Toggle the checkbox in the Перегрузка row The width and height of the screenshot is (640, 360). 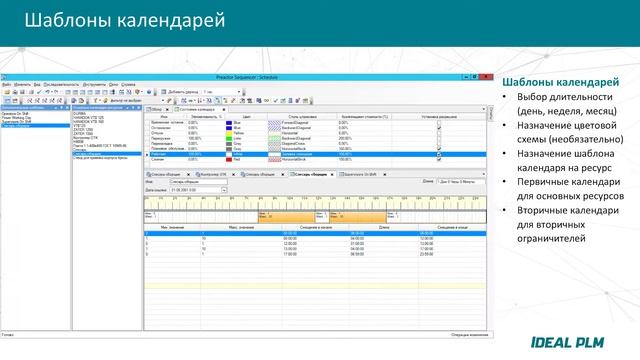click(x=439, y=138)
